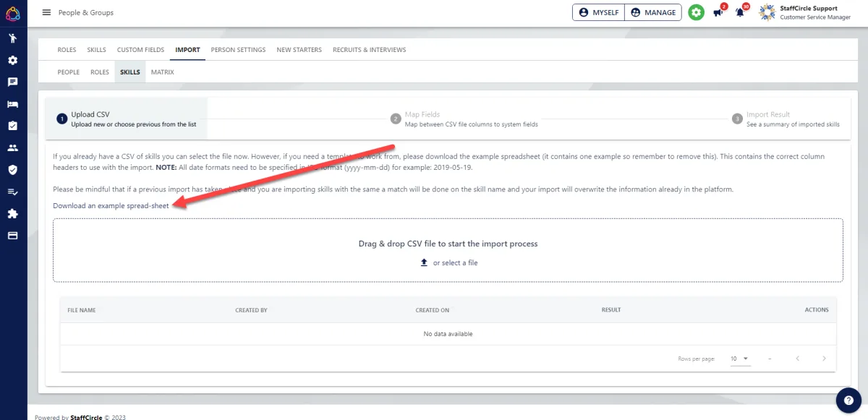
Task: Select the IMPORT tab
Action: (187, 50)
